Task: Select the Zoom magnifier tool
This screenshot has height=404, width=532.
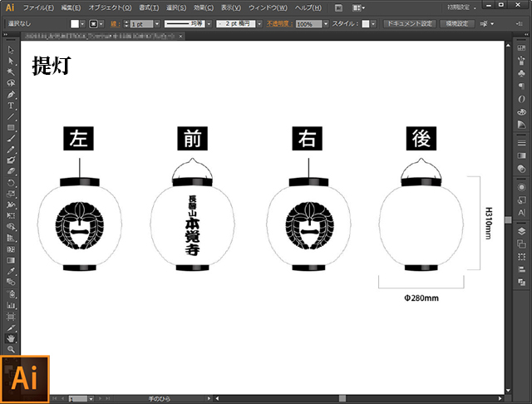Action: (x=11, y=349)
